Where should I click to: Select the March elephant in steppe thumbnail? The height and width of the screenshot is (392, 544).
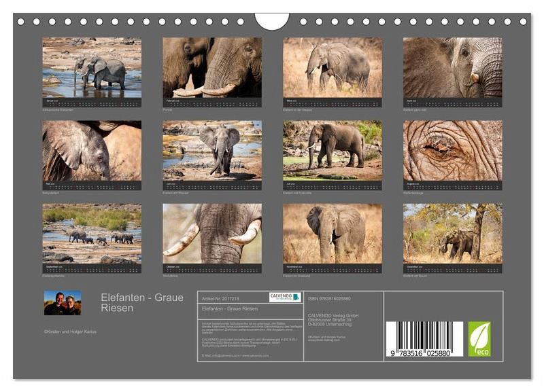pos(333,67)
